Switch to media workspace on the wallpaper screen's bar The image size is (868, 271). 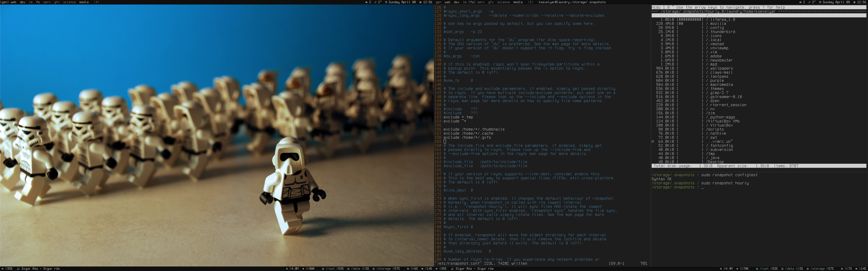[84, 2]
